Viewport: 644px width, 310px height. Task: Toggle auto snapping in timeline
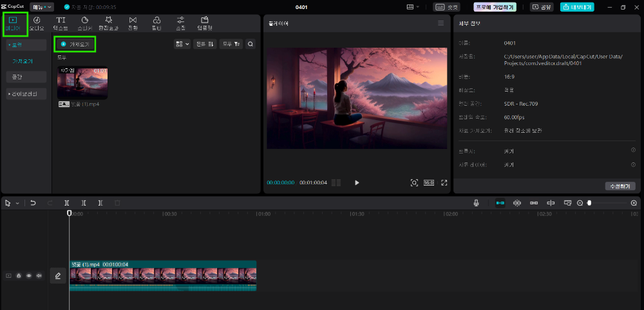click(x=517, y=203)
